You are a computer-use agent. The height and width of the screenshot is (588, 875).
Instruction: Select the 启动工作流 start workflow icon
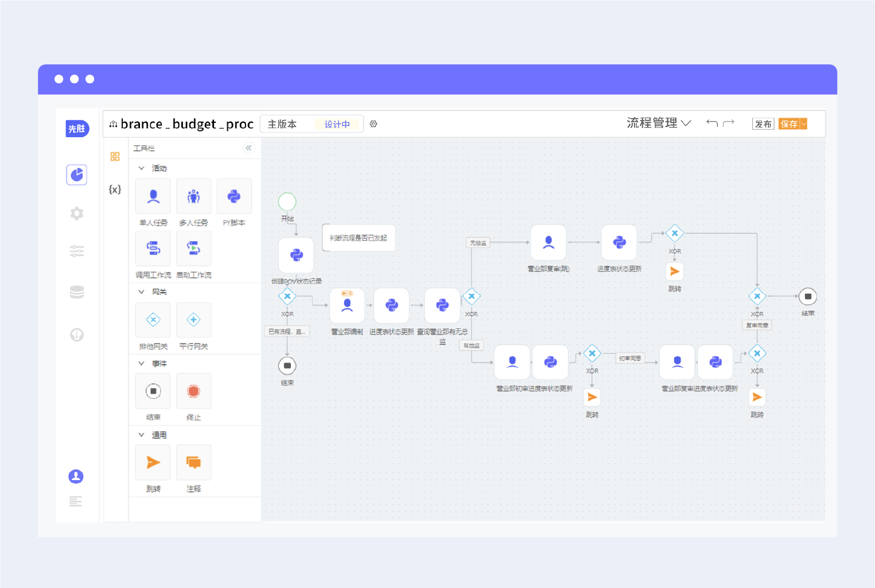pos(194,248)
